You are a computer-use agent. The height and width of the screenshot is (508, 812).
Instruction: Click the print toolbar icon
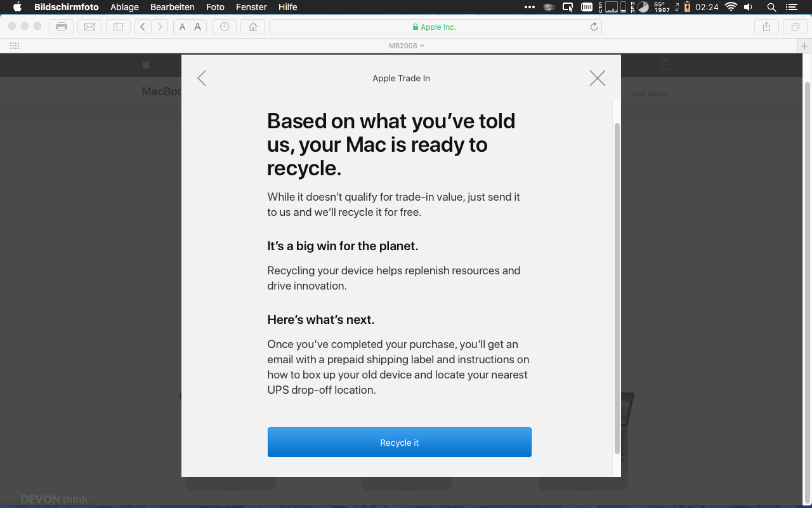[62, 27]
